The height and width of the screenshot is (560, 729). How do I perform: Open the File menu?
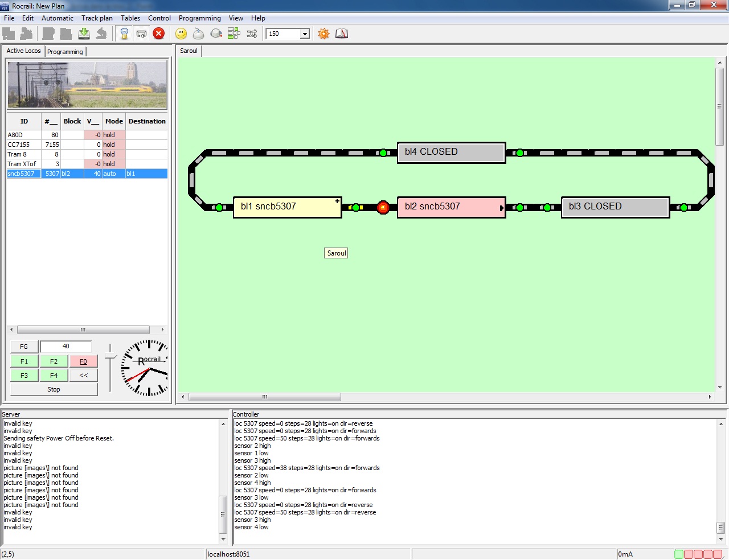pos(9,18)
